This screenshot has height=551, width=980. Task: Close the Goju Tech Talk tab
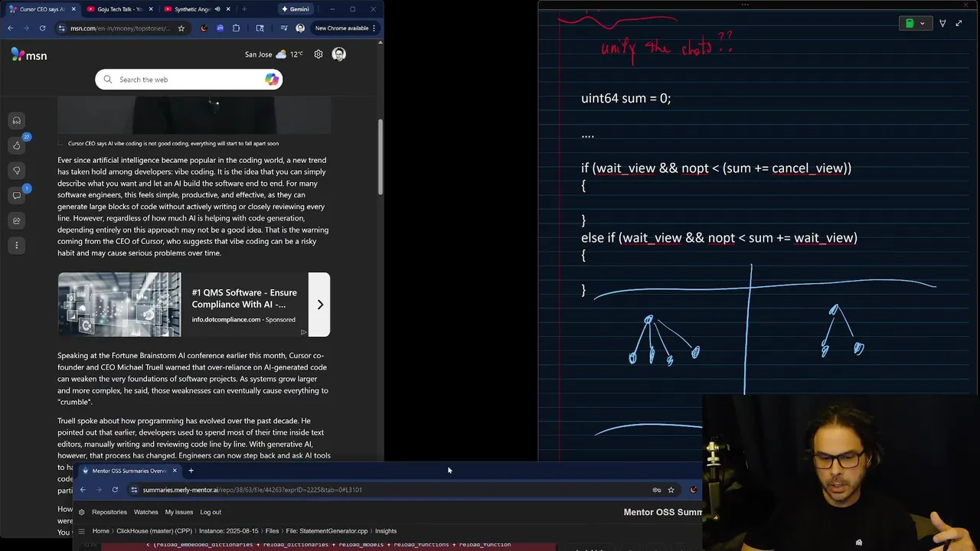(151, 9)
